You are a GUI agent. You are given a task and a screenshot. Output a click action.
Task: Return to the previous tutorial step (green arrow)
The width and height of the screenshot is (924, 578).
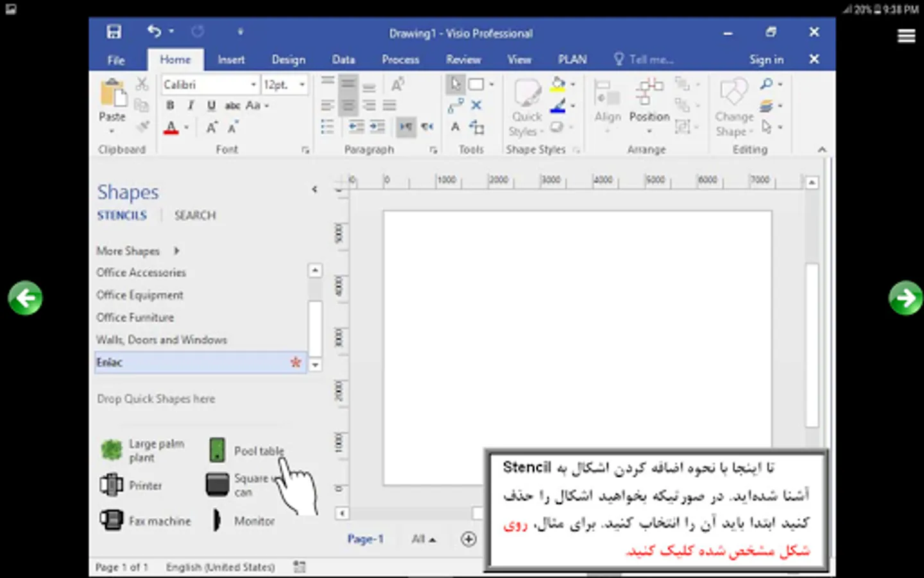coord(25,298)
